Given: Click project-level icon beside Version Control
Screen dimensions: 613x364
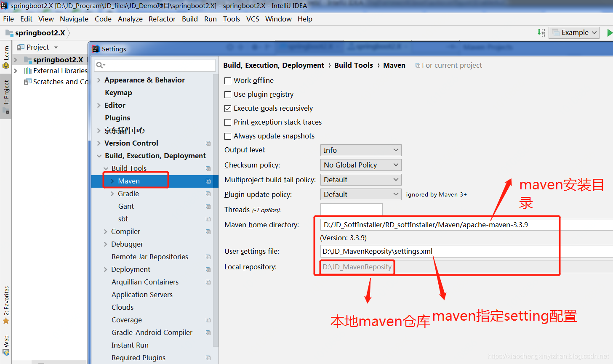Looking at the screenshot, I should (x=208, y=143).
